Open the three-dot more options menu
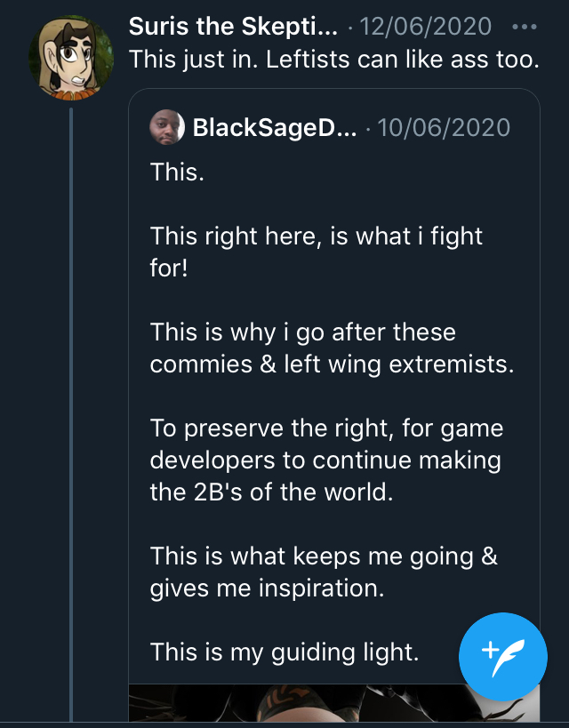 click(525, 27)
